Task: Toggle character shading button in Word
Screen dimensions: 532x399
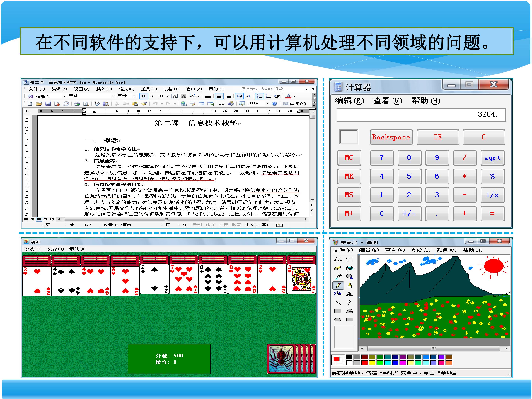Action: coord(183,96)
